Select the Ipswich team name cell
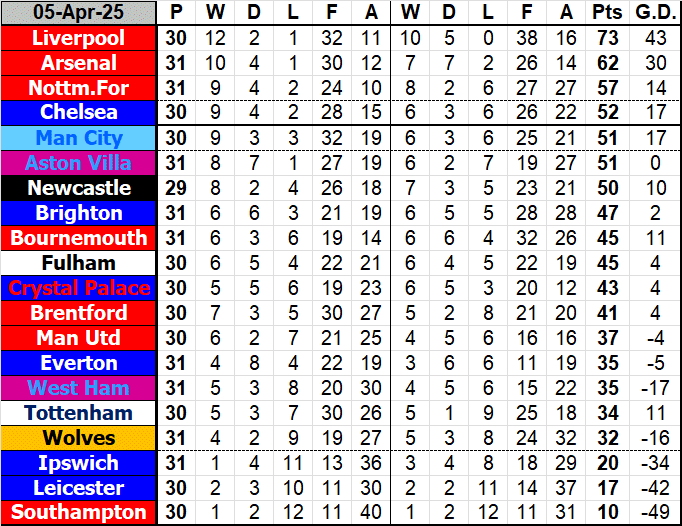The image size is (682, 526). coord(78,463)
